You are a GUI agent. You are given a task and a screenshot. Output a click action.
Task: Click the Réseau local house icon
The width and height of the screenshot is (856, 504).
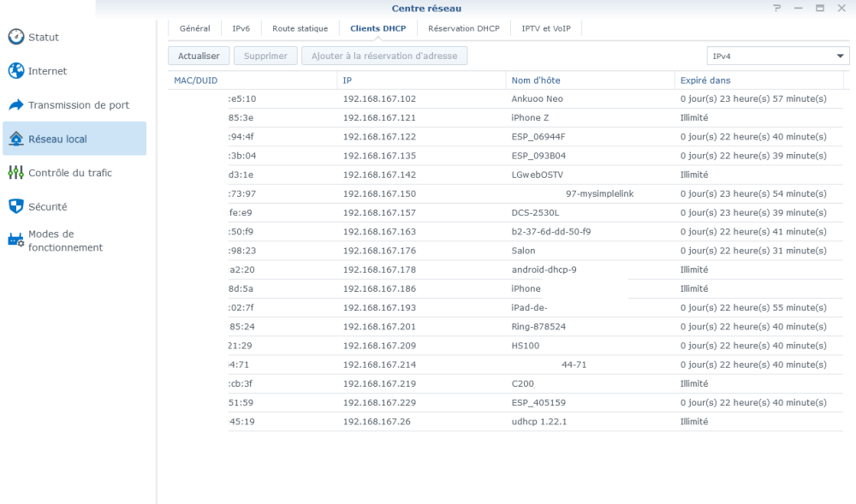point(15,139)
